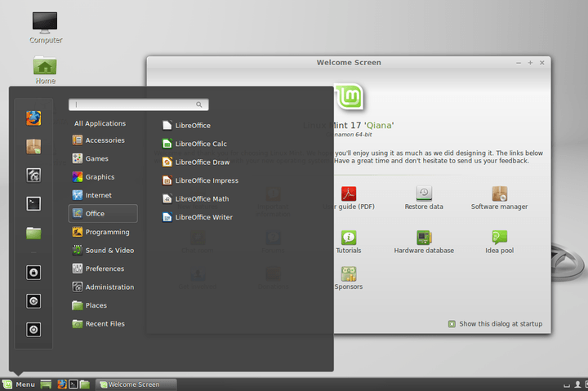
Task: Click the Logout icon in menu sidebar
Action: click(x=33, y=301)
